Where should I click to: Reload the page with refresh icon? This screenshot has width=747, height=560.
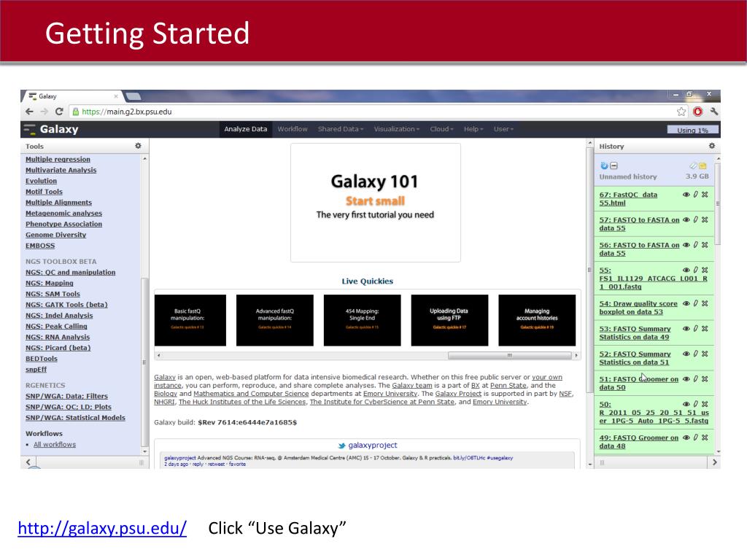click(x=59, y=112)
